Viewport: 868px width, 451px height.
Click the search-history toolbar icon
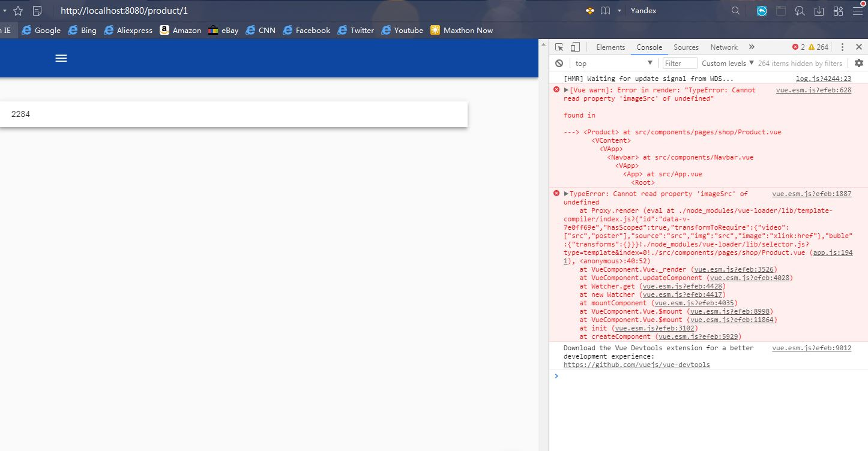pyautogui.click(x=800, y=11)
